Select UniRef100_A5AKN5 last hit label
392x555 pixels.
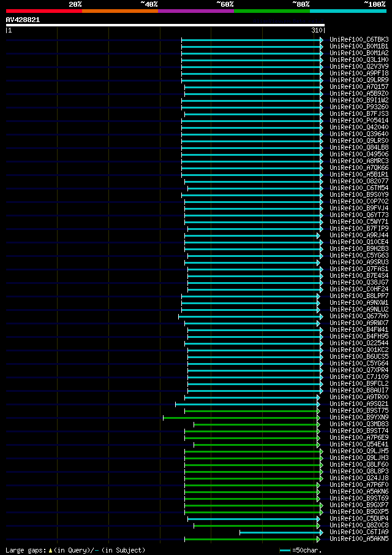[x=359, y=540]
